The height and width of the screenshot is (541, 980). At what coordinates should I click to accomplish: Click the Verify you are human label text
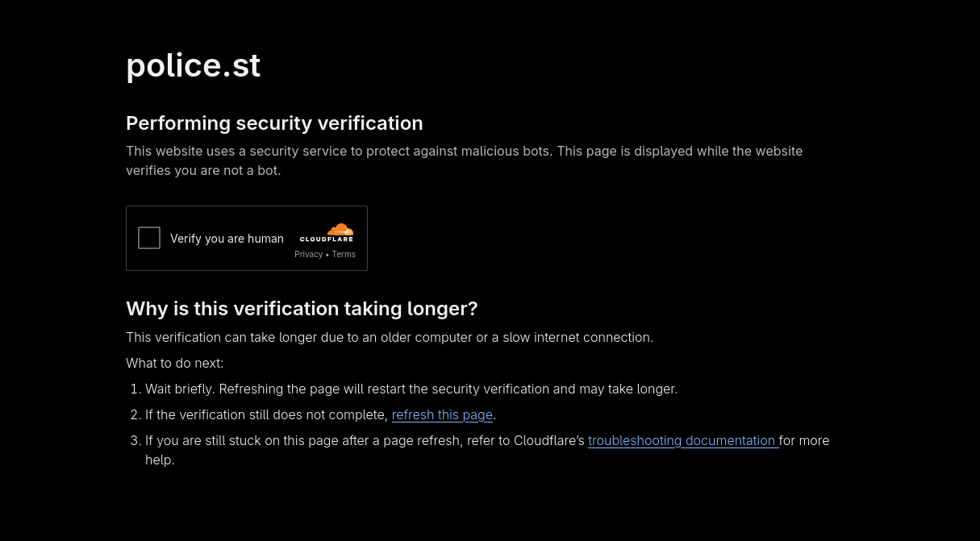(x=227, y=239)
